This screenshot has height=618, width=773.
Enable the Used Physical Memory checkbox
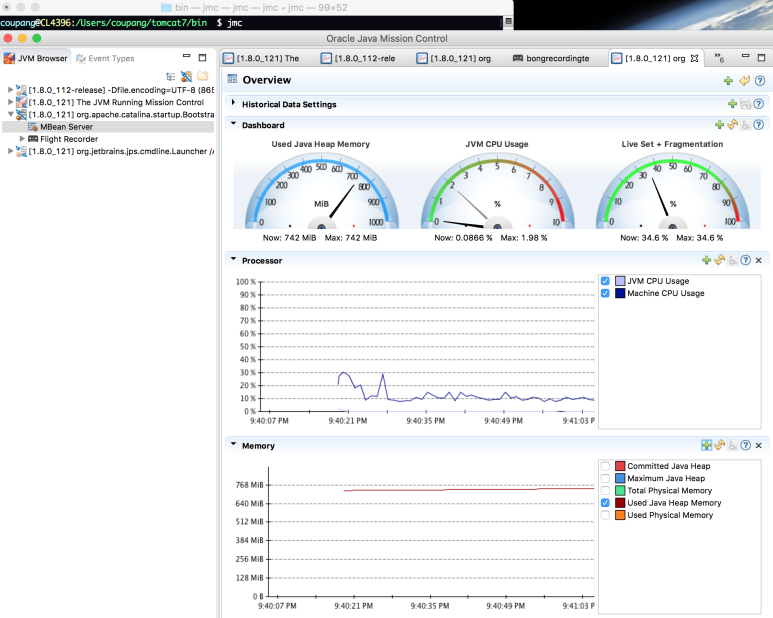tap(605, 515)
